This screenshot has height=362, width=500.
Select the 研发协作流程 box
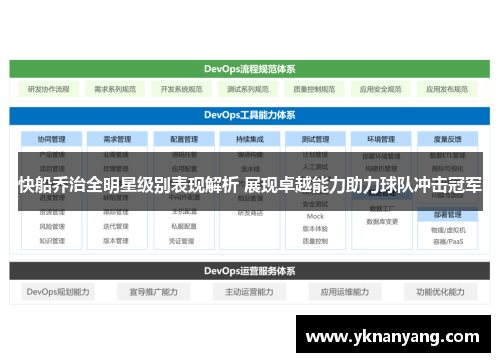(49, 89)
